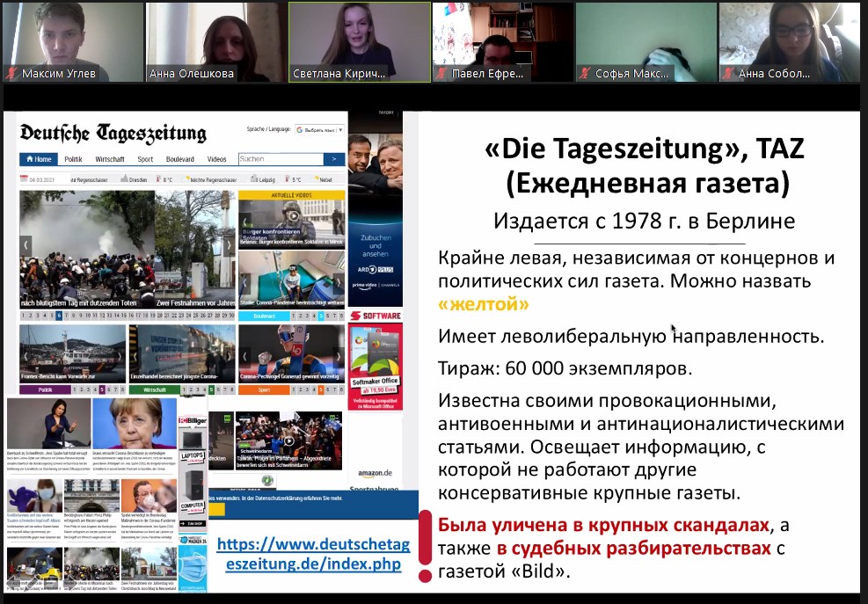Screen dimensions: 868x604
Task: Open the Politik menu item
Action: (73, 159)
